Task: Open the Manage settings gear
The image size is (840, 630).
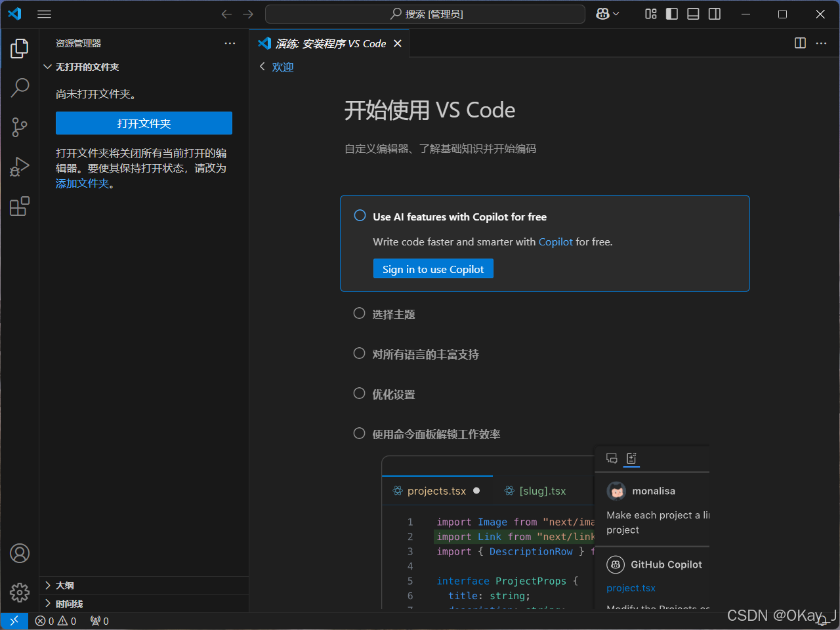Action: [x=20, y=592]
